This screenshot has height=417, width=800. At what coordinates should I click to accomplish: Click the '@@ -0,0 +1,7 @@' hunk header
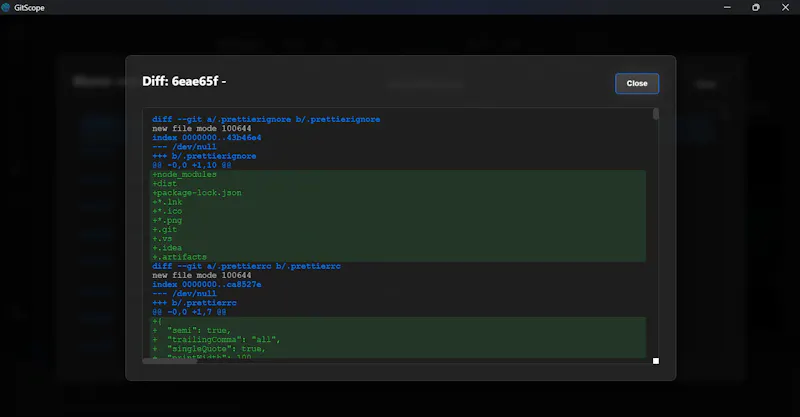189,312
